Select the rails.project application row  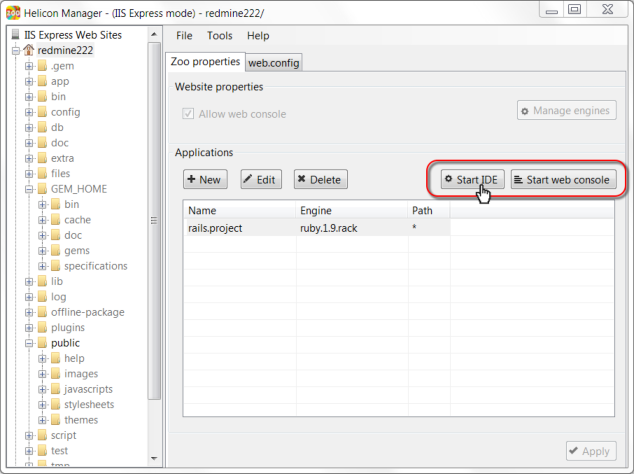point(319,228)
